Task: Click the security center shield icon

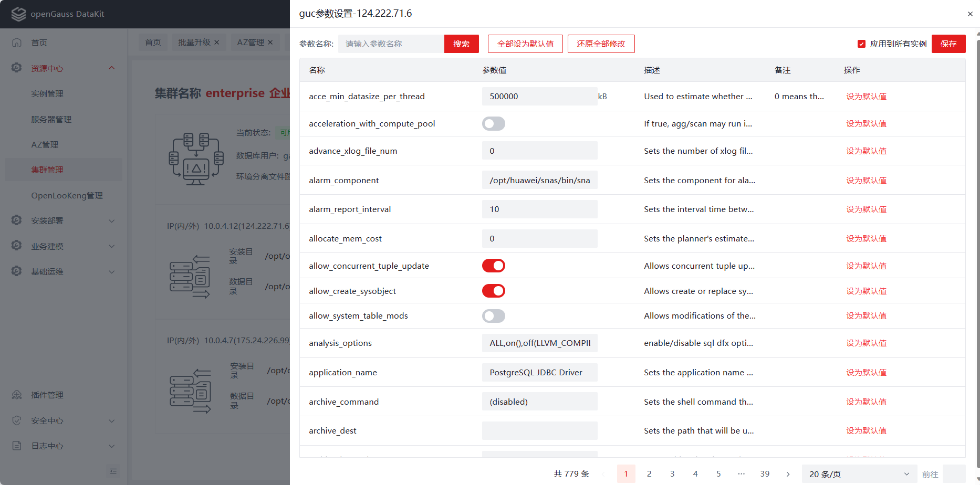Action: coord(17,420)
